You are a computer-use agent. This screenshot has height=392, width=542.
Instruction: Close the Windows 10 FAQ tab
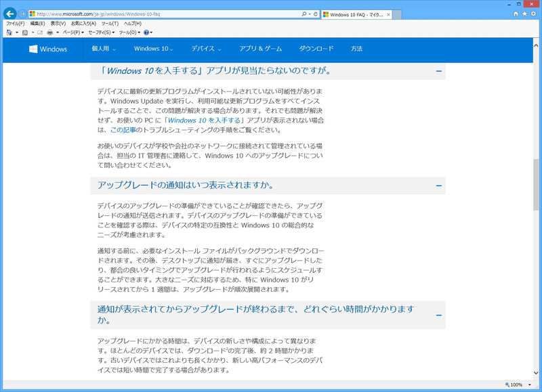388,14
